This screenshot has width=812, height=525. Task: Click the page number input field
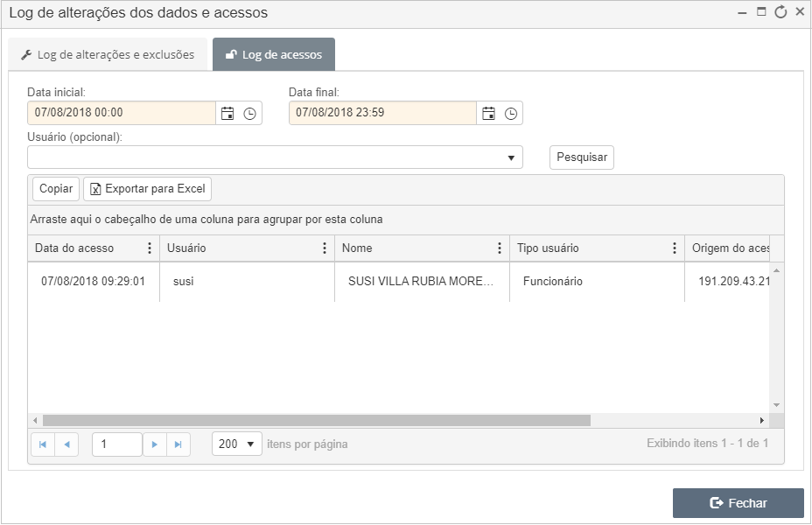(x=117, y=444)
